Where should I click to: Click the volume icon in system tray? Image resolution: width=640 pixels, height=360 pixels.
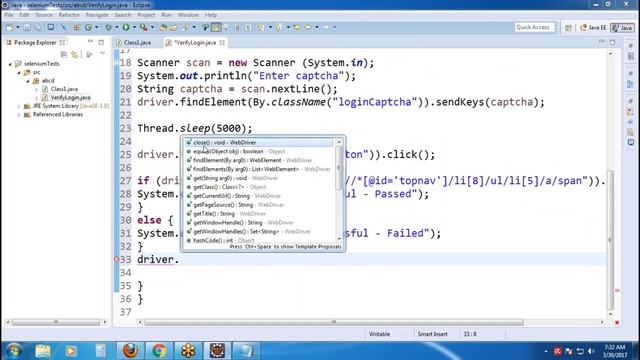[591, 351]
